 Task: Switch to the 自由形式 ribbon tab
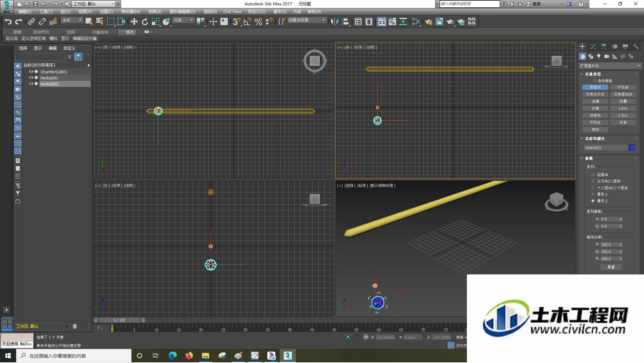coord(41,32)
